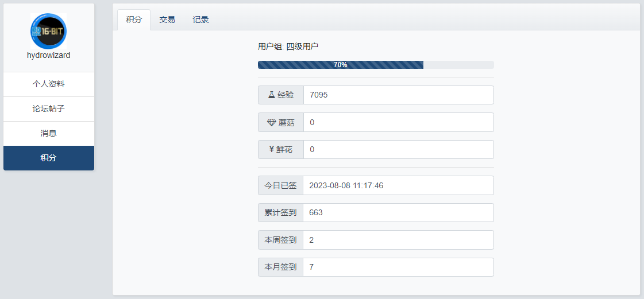Click the 今日已签 date field

[x=398, y=185]
